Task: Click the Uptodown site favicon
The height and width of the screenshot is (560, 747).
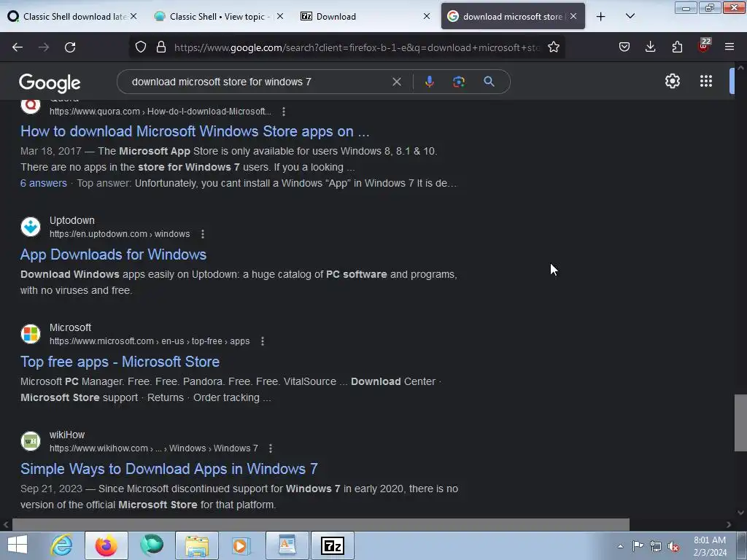Action: [31, 227]
